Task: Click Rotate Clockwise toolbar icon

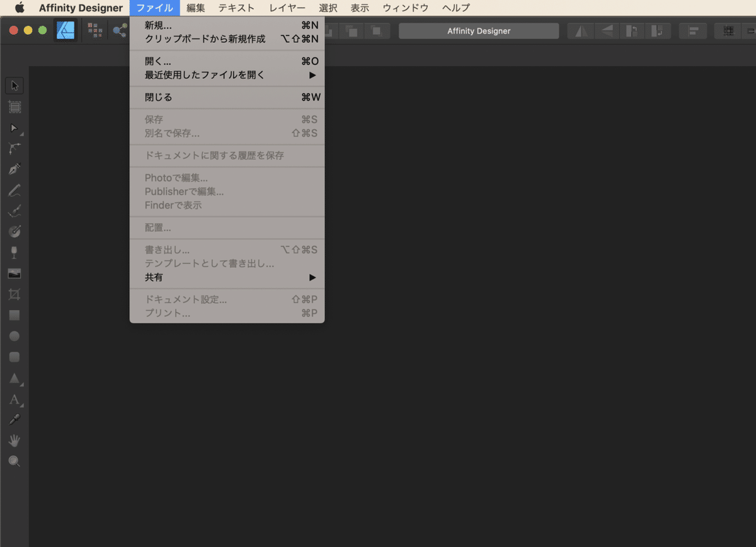Action: pos(656,30)
